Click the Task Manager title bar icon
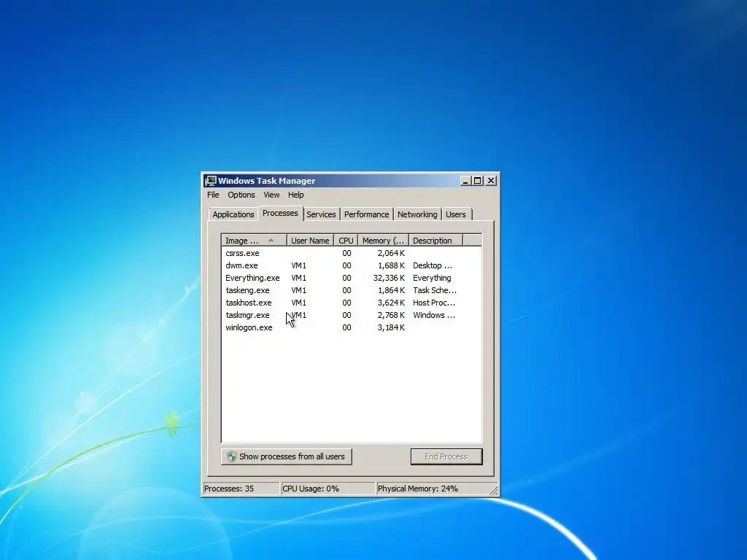The height and width of the screenshot is (560, 747). tap(210, 181)
